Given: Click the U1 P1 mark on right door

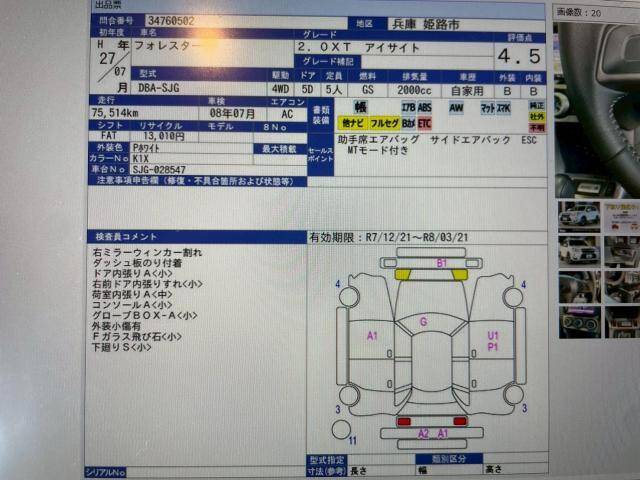Looking at the screenshot, I should coord(493,341).
